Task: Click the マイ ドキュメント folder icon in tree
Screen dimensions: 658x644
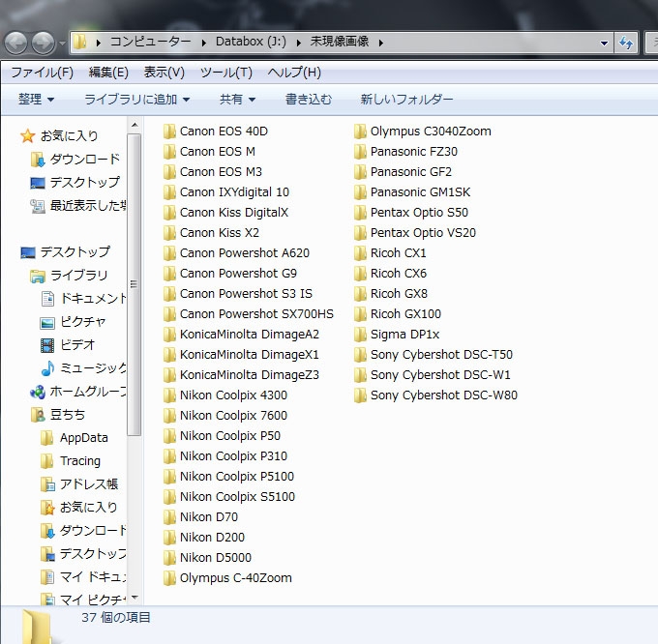Action: [47, 577]
